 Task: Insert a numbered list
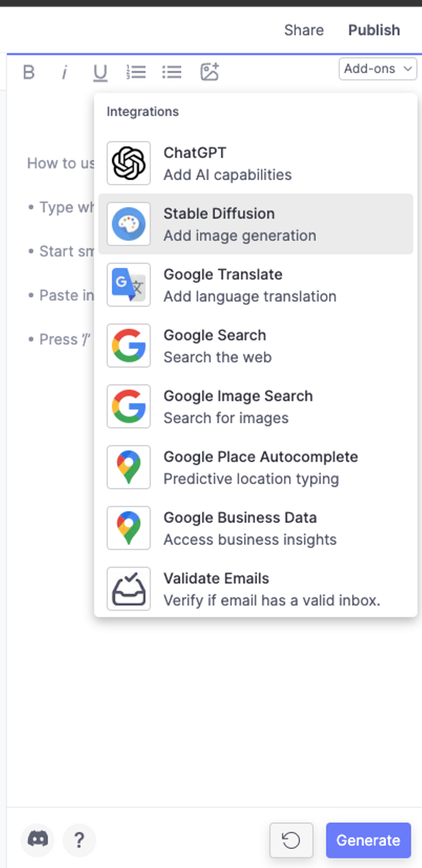[x=136, y=72]
